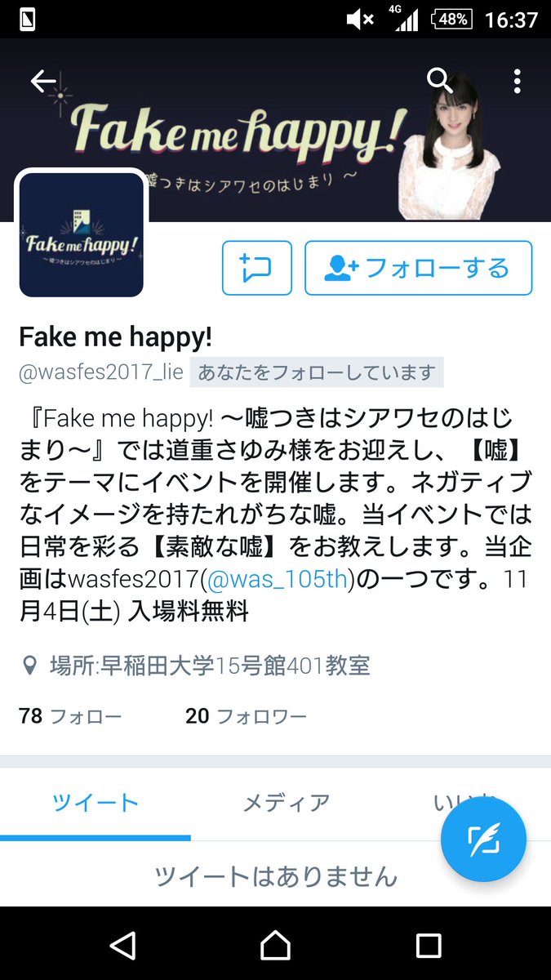Tap the location pin icon
Viewport: 551px width, 980px height.
(30, 666)
